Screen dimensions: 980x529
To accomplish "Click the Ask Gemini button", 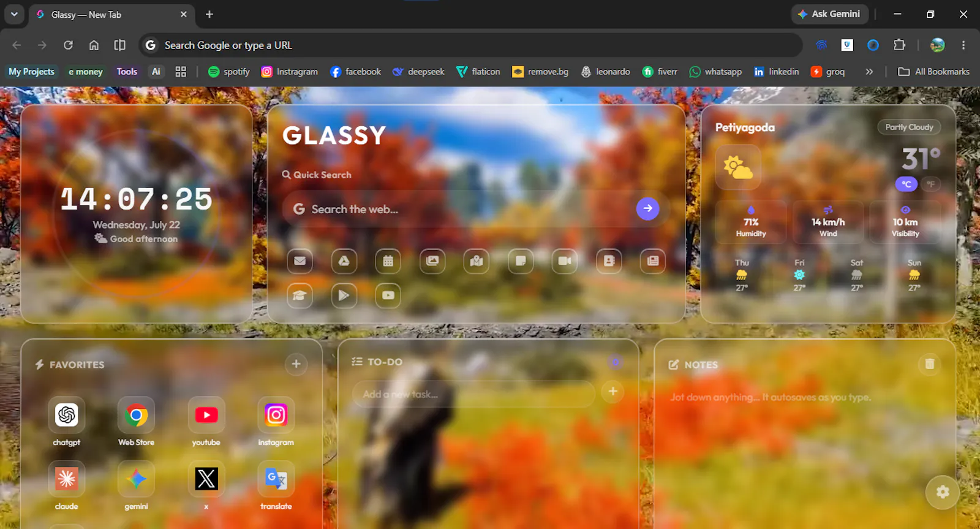I will click(829, 14).
